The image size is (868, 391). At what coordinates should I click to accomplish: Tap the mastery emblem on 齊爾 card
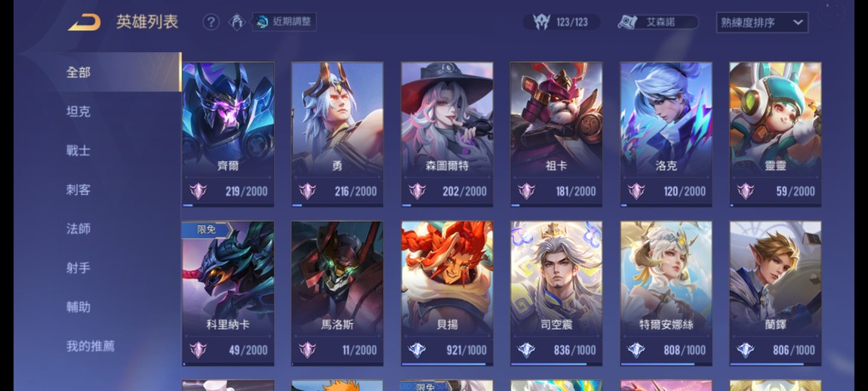[x=199, y=191]
